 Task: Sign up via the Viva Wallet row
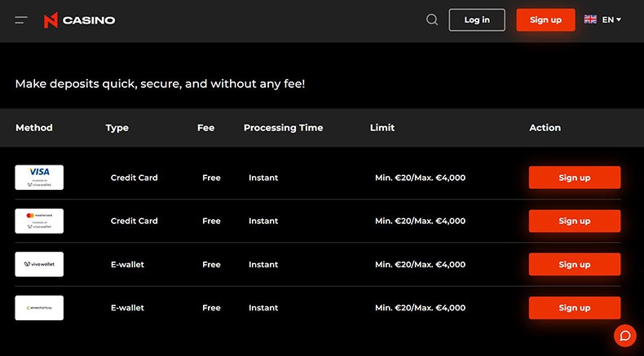tap(574, 265)
